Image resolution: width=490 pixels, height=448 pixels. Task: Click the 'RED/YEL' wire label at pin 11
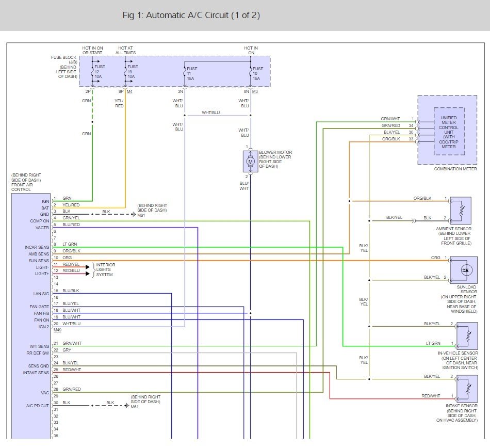(x=71, y=264)
